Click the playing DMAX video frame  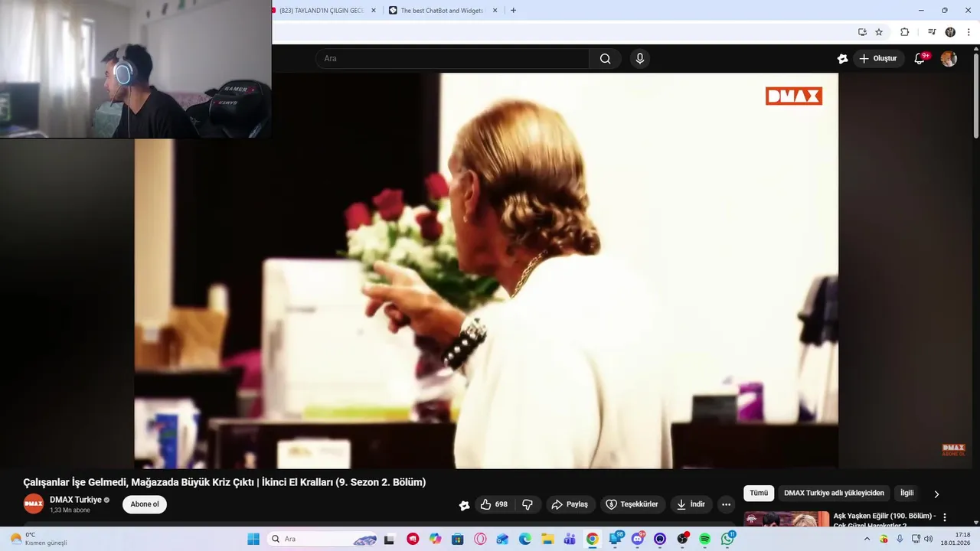486,270
